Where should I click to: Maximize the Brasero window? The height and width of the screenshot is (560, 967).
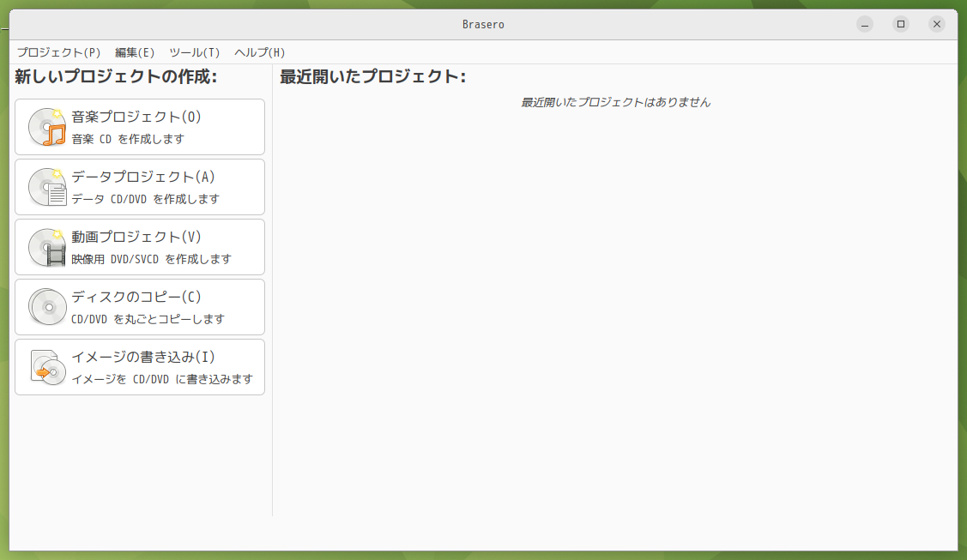[900, 24]
